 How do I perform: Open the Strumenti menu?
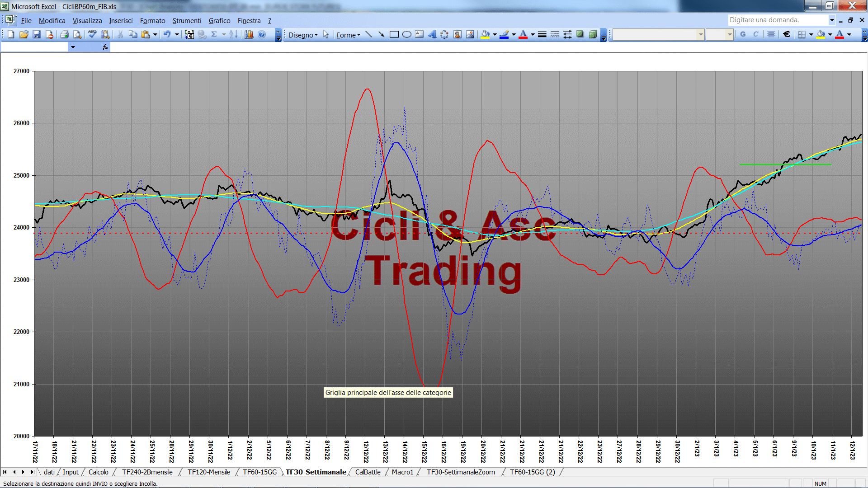point(187,21)
